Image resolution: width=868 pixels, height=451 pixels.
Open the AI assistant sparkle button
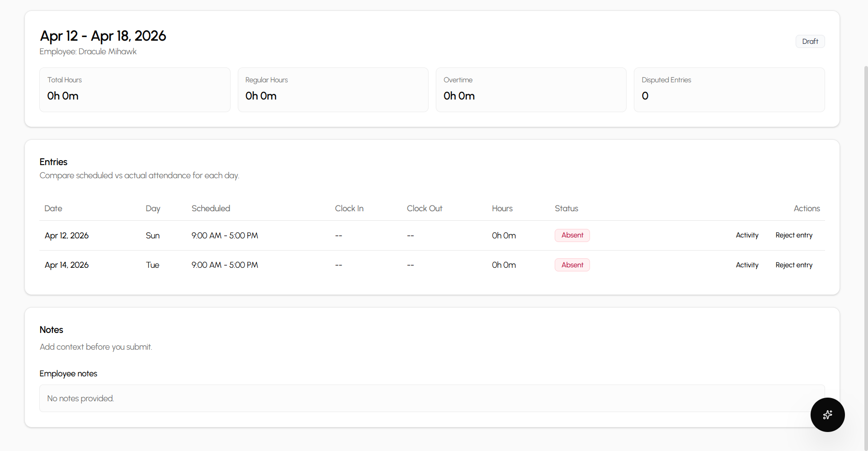[828, 415]
